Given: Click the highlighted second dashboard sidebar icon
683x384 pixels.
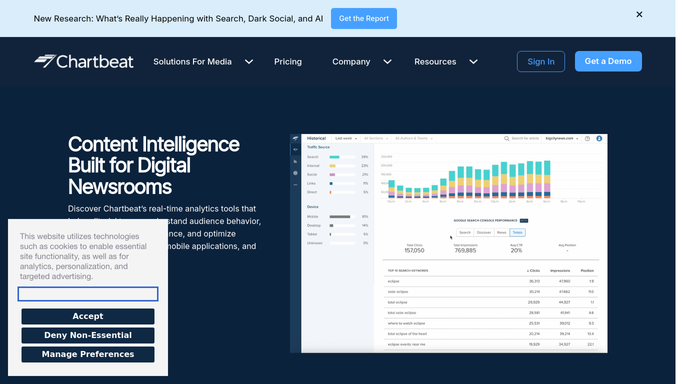Looking at the screenshot, I should coord(295,149).
